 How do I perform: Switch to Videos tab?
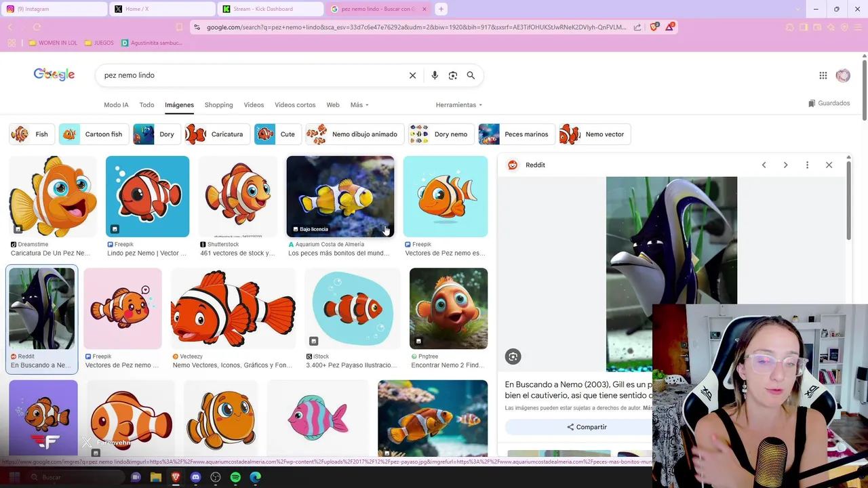click(x=254, y=105)
